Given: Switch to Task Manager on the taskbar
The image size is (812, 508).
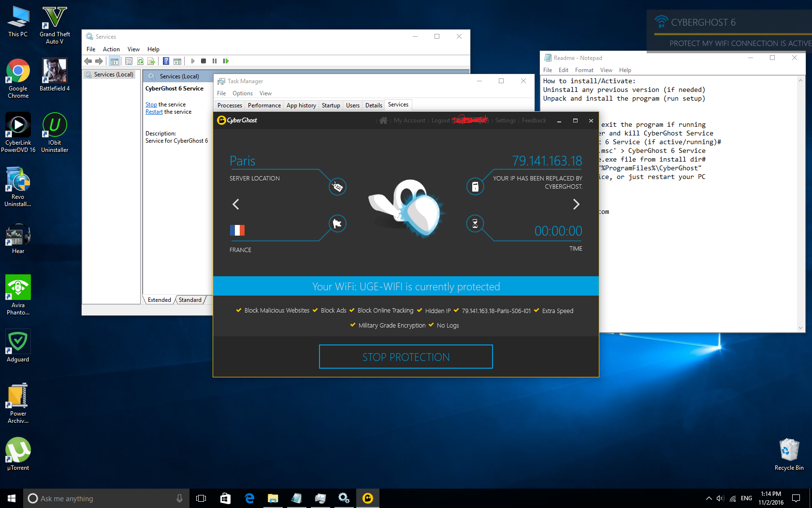Looking at the screenshot, I should pyautogui.click(x=320, y=498).
